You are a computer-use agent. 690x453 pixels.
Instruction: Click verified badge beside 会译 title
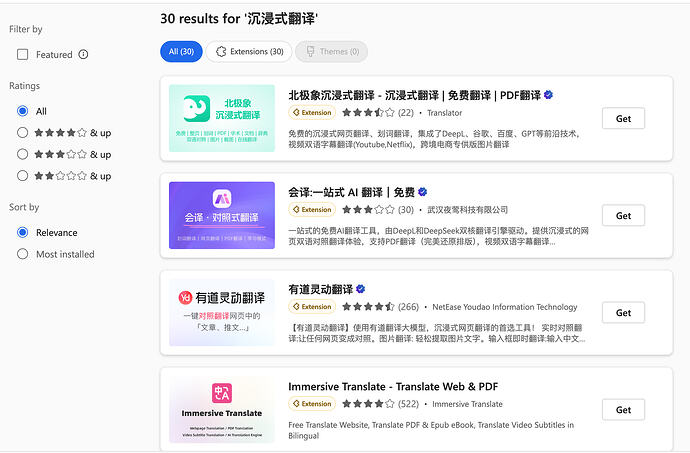click(x=422, y=192)
